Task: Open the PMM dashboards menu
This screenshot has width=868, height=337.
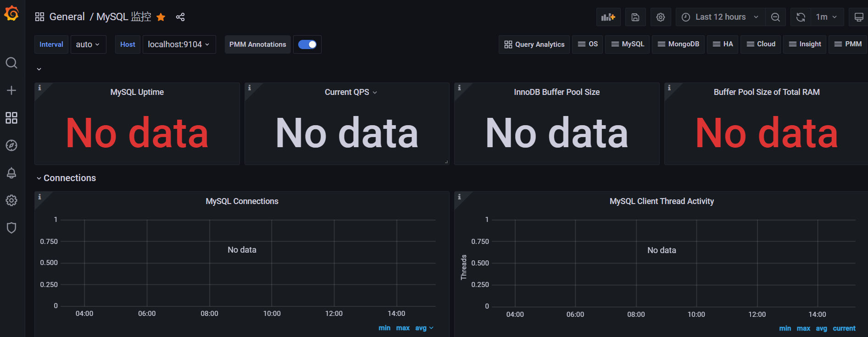Action: 848,44
